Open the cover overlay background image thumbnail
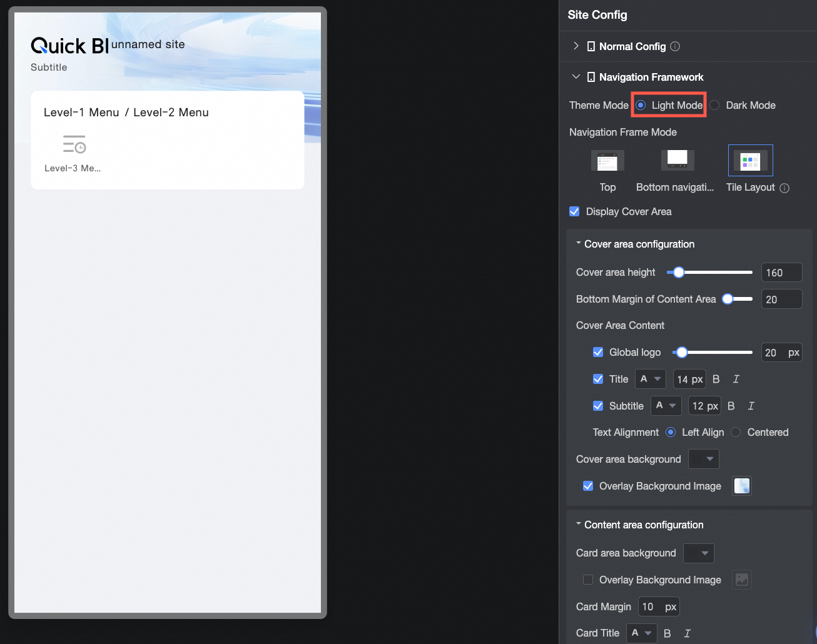 pos(742,486)
